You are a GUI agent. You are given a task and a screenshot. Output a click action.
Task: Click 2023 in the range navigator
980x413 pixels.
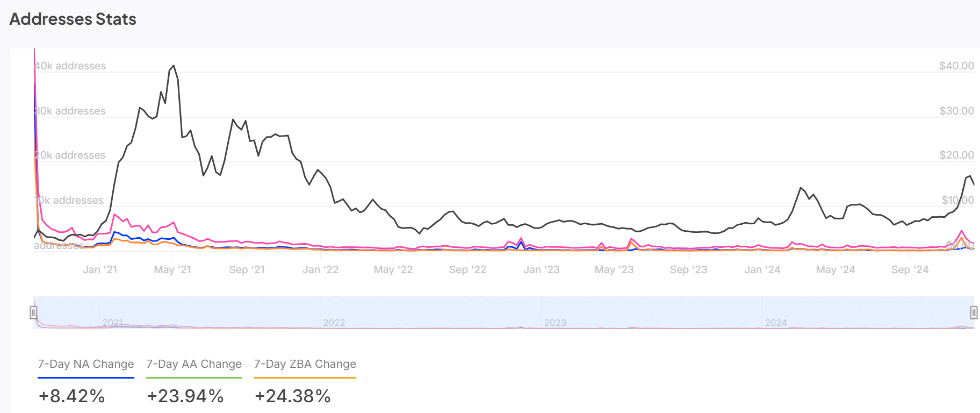(x=555, y=323)
